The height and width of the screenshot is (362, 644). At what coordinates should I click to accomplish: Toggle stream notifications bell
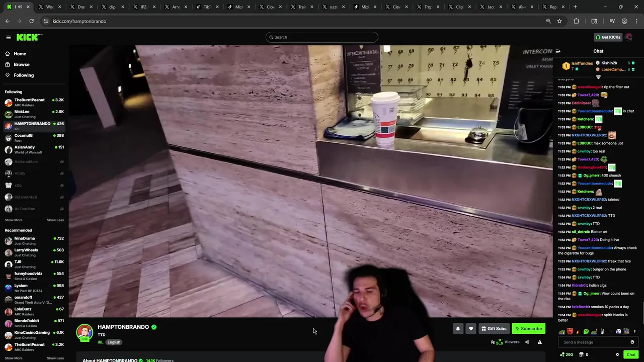pos(458,329)
